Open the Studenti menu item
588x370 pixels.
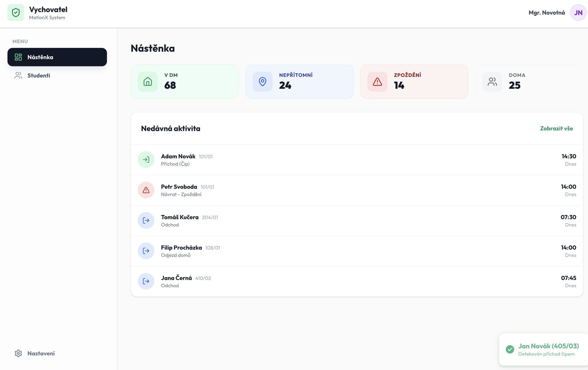click(57, 76)
